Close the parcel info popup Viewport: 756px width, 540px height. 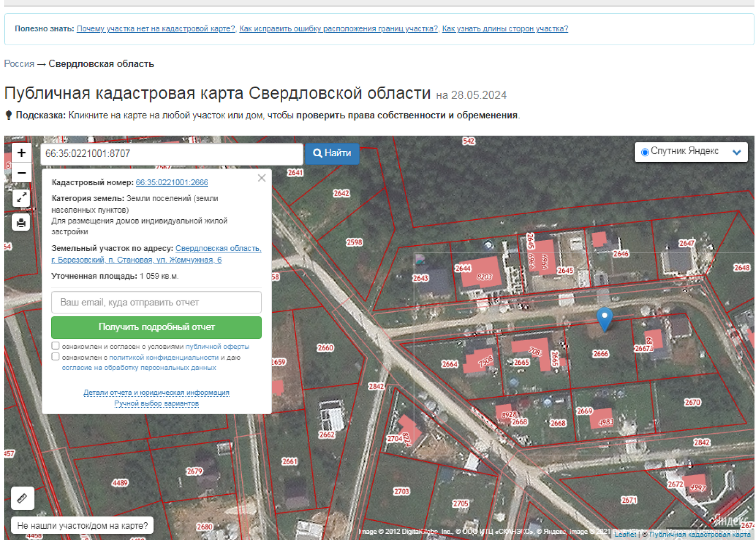click(x=262, y=178)
